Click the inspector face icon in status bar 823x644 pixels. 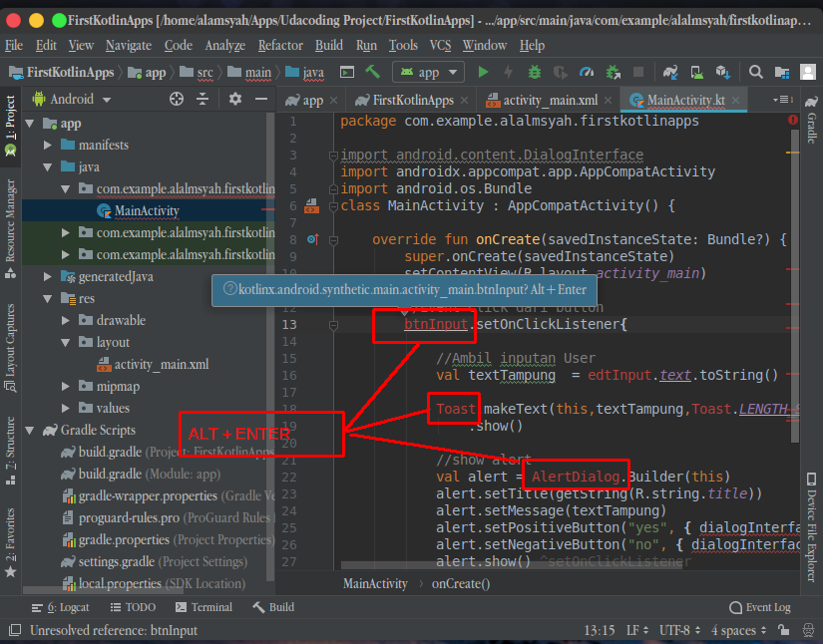click(808, 630)
